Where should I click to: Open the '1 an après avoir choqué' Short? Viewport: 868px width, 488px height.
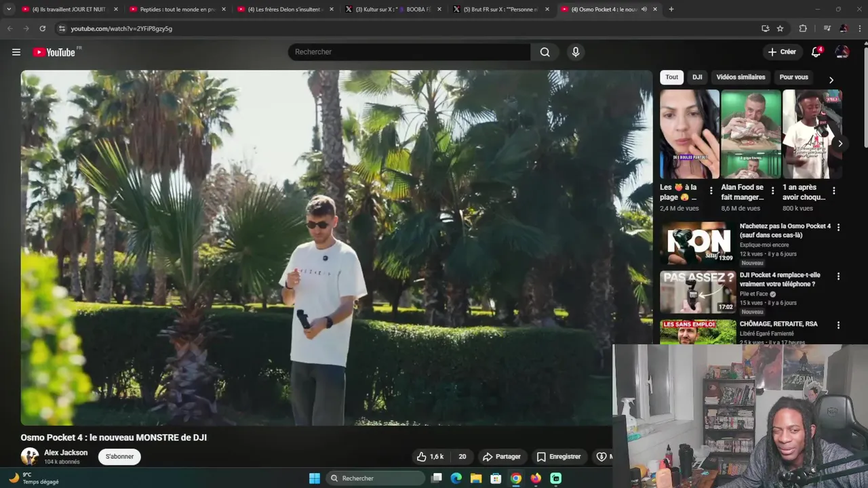(x=812, y=134)
